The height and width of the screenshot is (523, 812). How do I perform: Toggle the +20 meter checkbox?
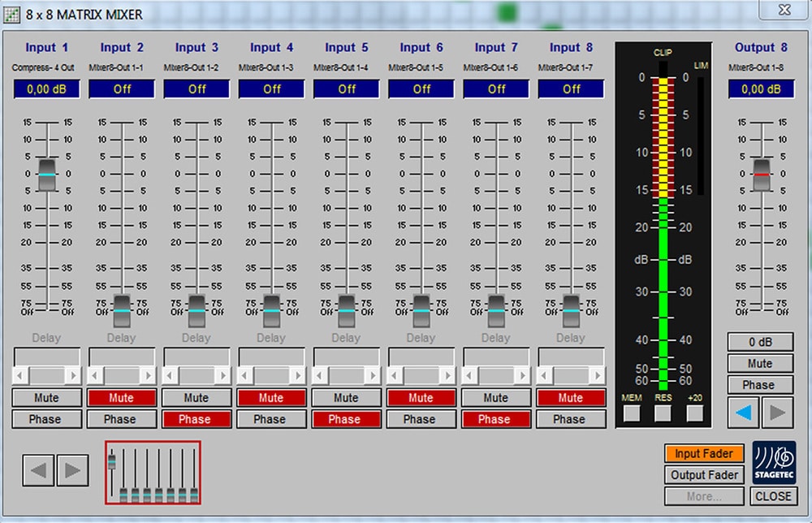(694, 413)
